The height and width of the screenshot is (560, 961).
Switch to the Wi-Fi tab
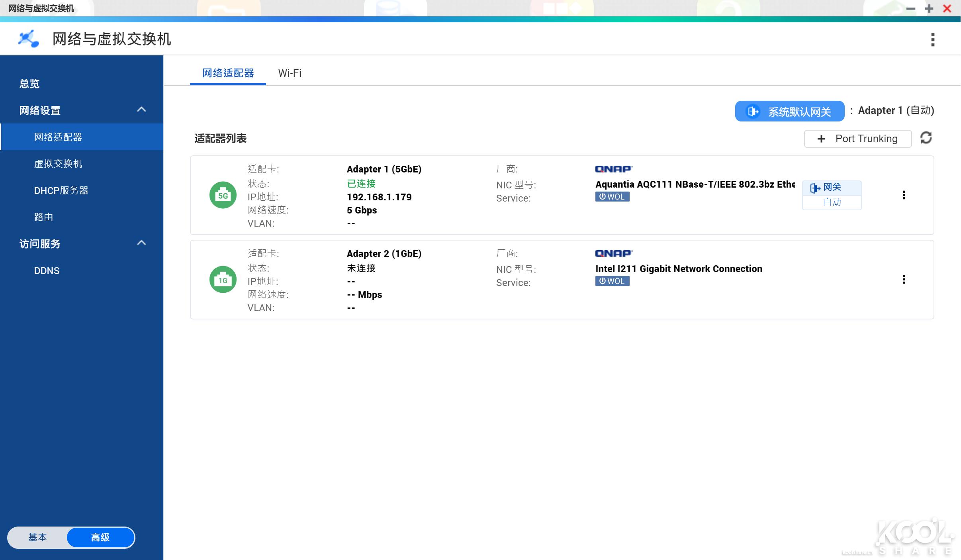(290, 73)
